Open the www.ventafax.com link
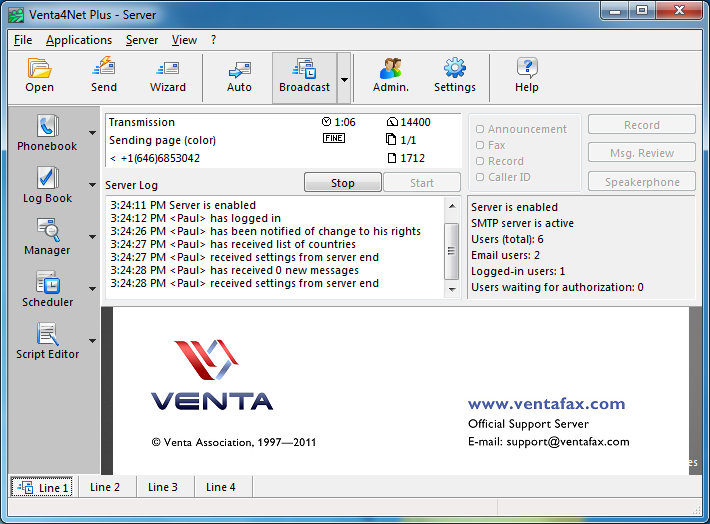Screen dimensions: 710x524 (547, 403)
